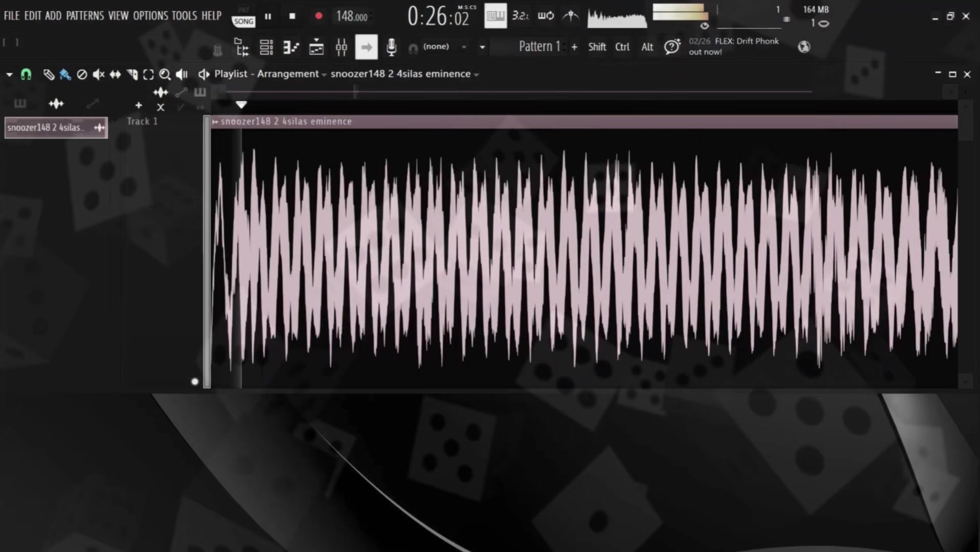Open the browser view icon
The width and height of the screenshot is (980, 552).
[x=241, y=47]
